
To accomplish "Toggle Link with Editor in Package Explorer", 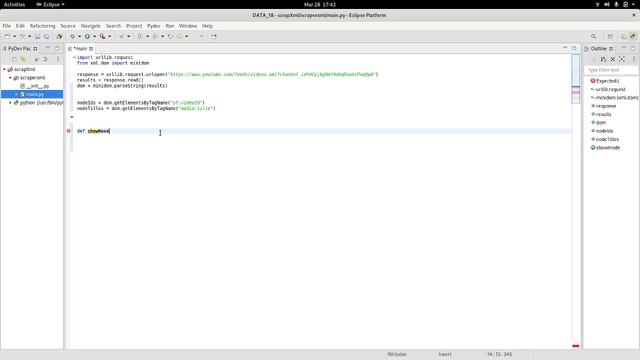I will (x=23, y=59).
